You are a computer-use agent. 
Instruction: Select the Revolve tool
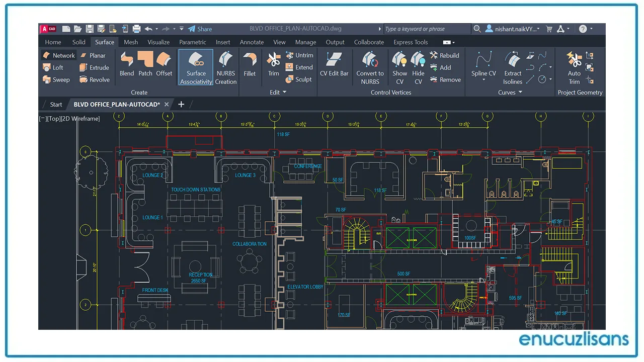[x=94, y=79]
